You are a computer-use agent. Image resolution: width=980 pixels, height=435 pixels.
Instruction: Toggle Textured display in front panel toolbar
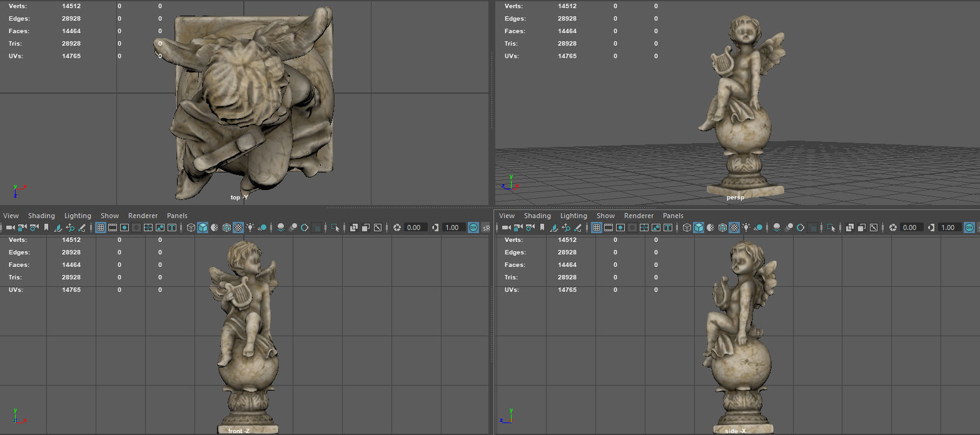(238, 227)
